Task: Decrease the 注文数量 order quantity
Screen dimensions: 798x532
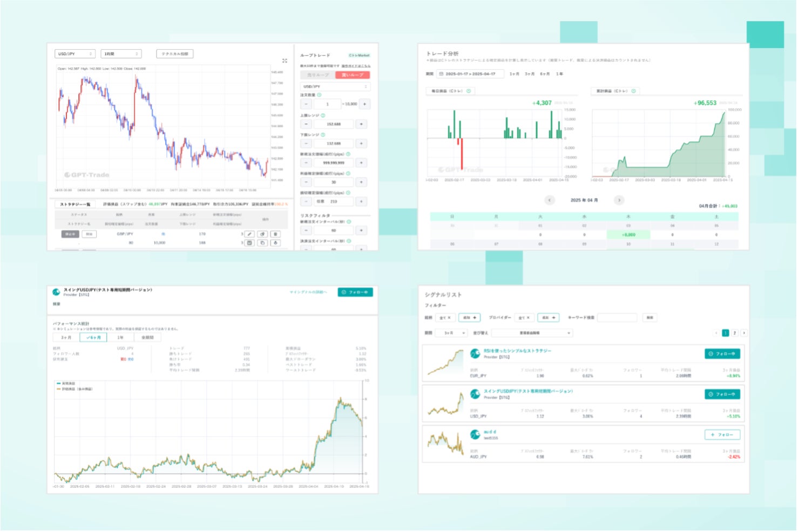Action: coord(306,104)
